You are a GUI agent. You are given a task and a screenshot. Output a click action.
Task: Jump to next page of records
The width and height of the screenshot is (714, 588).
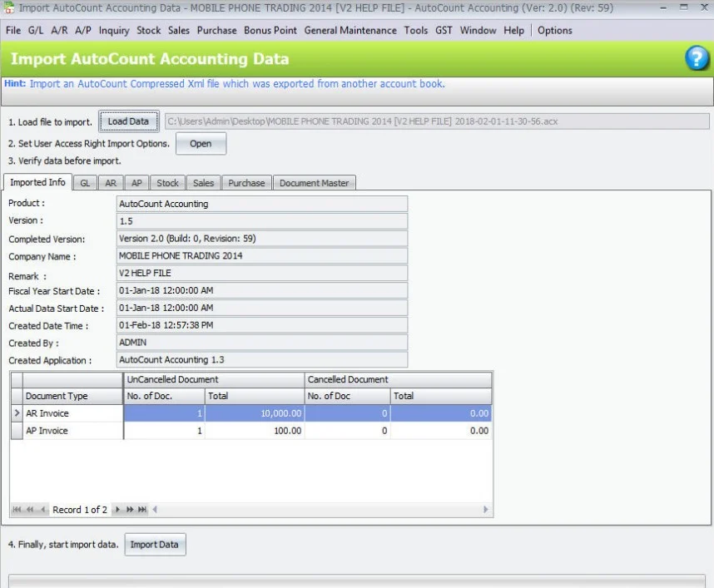[130, 509]
